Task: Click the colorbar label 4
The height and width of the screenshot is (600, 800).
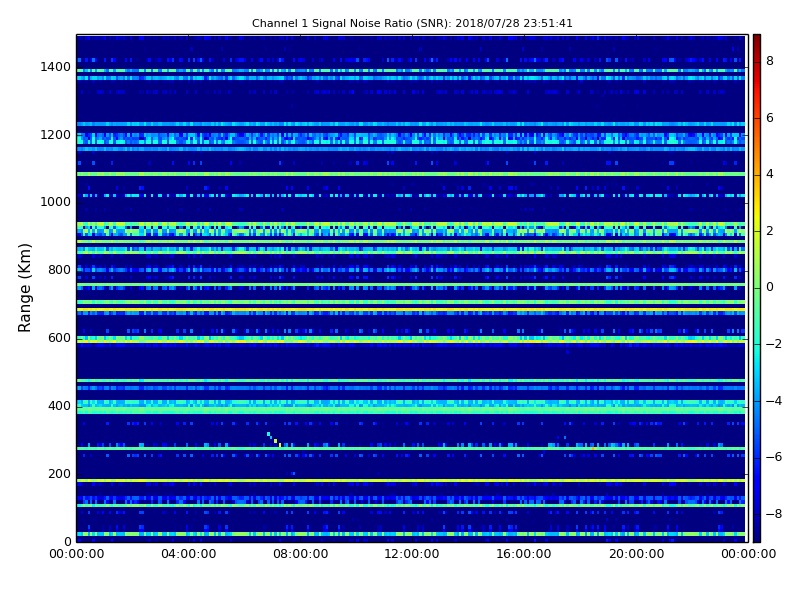Action: [770, 174]
